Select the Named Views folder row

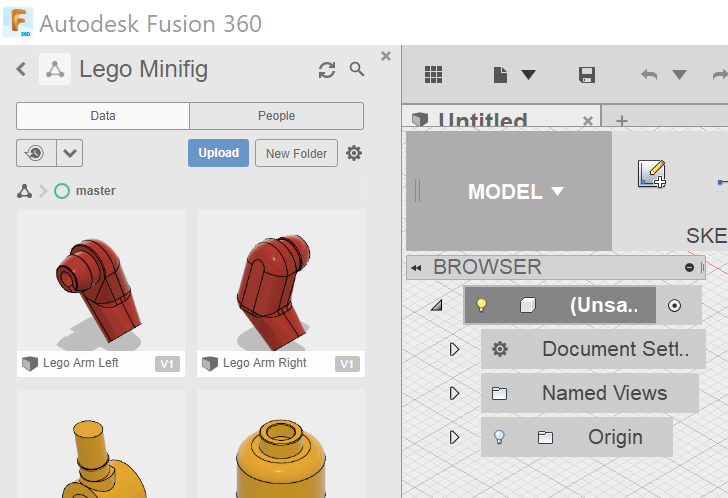coord(590,393)
